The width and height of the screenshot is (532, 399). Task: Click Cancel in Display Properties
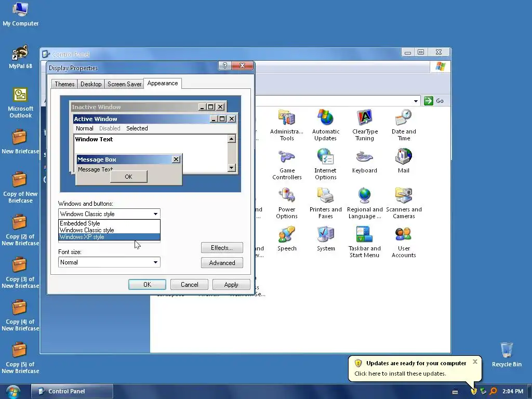click(189, 284)
